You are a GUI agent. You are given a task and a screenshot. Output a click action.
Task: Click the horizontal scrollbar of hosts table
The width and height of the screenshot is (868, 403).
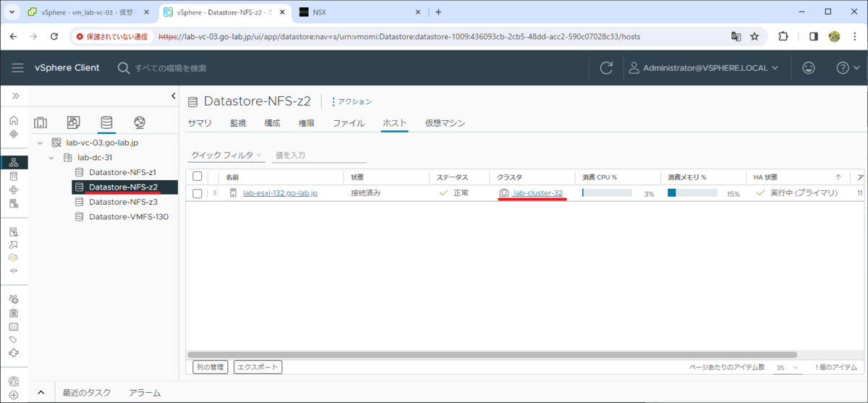tap(492, 355)
